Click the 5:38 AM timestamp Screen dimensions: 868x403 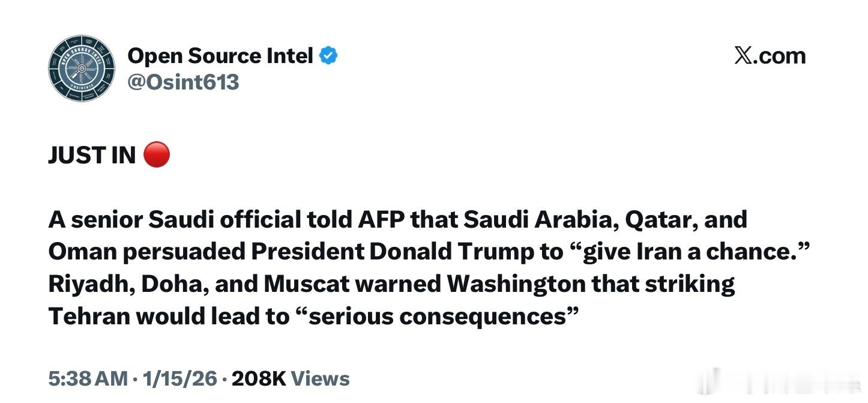click(x=88, y=379)
